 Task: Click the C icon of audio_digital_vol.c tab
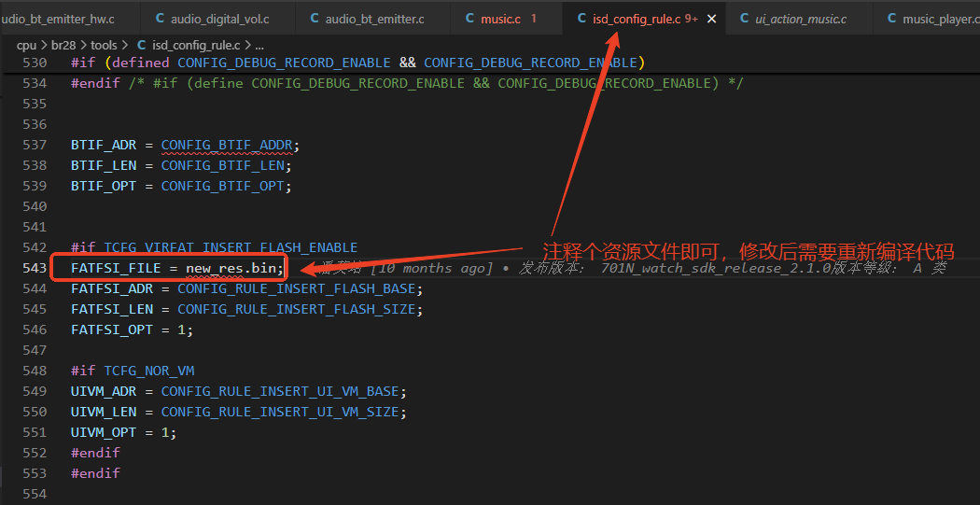[x=160, y=19]
